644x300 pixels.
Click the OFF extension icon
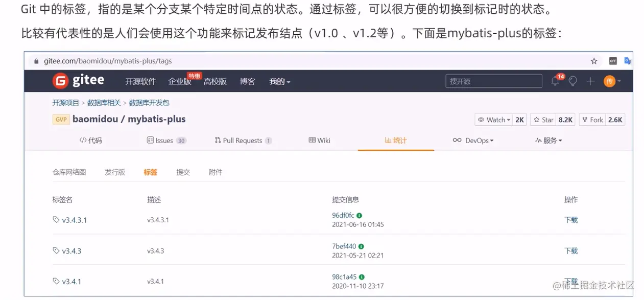point(613,61)
